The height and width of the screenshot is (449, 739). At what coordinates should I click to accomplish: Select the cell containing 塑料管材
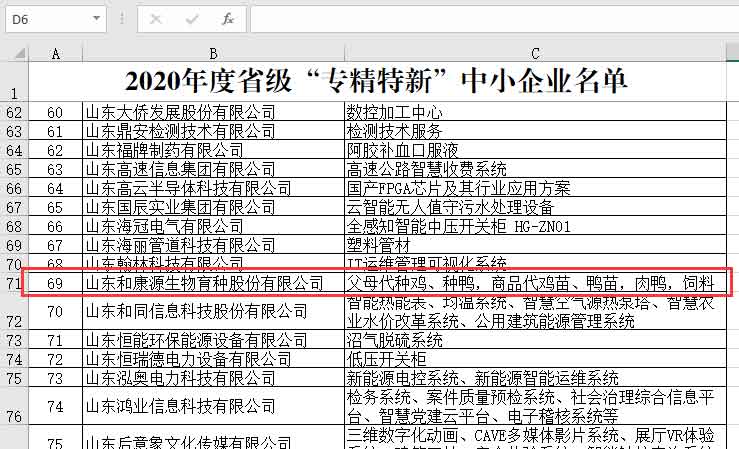coord(536,245)
